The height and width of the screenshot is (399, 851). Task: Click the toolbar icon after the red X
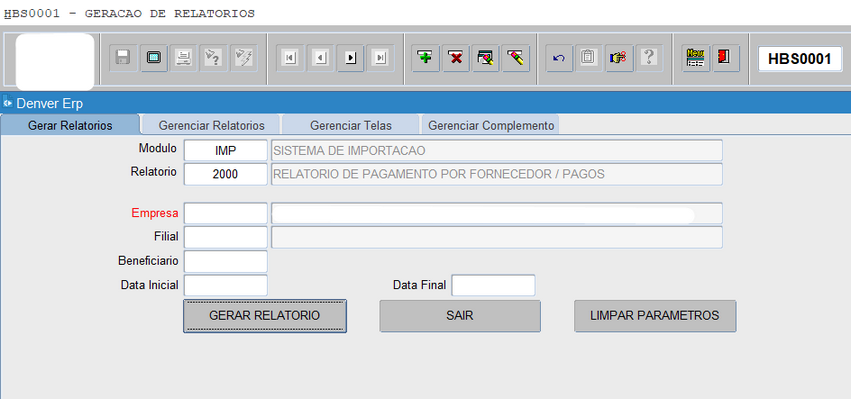pyautogui.click(x=485, y=58)
